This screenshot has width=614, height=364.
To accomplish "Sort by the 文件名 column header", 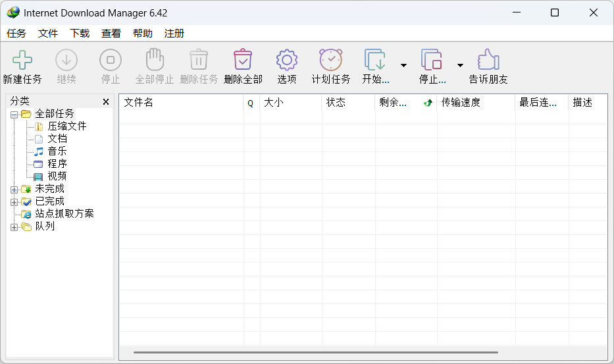I will [180, 103].
